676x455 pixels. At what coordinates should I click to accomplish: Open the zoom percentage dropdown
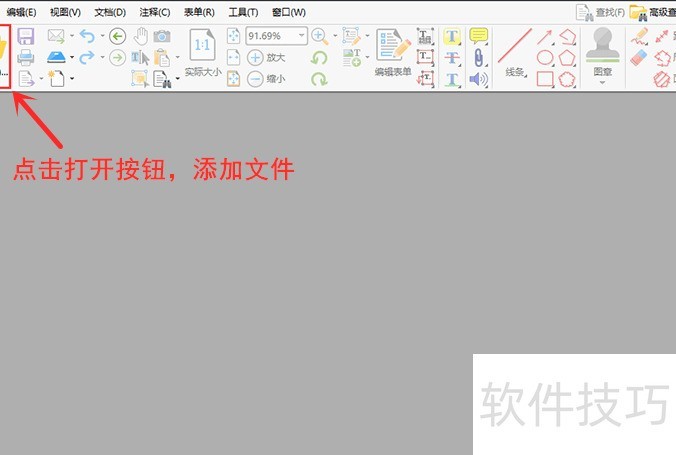[x=302, y=36]
